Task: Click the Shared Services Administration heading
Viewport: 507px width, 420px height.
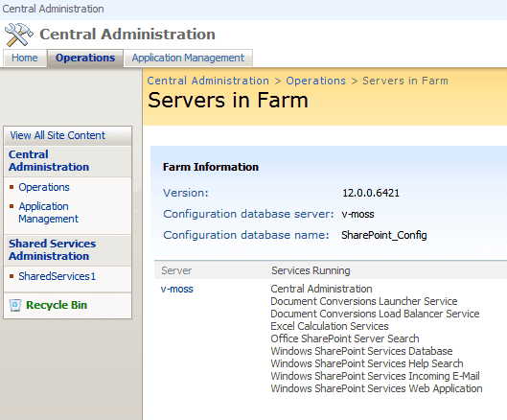Action: point(52,249)
